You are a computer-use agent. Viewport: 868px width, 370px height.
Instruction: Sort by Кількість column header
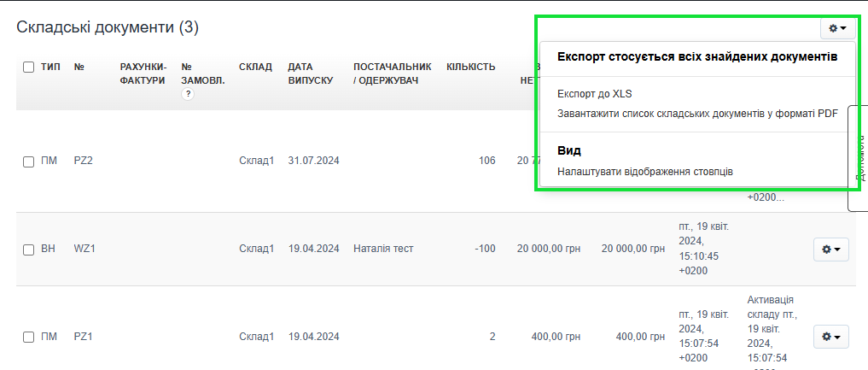(x=470, y=67)
